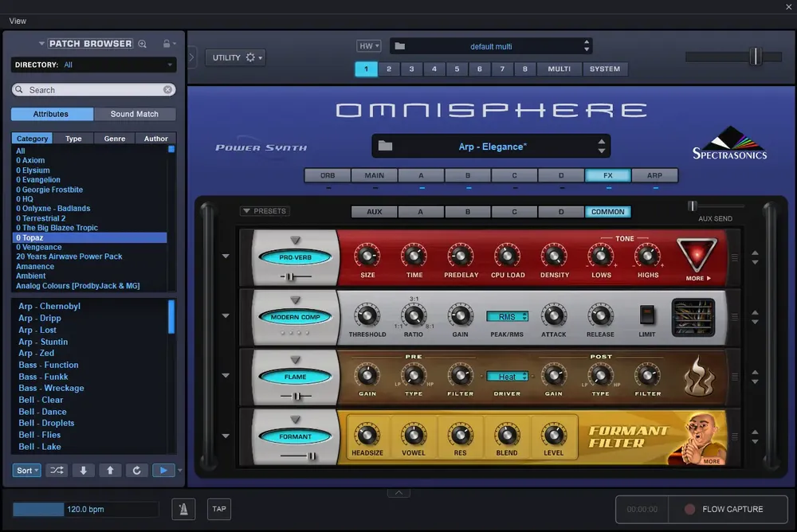Image resolution: width=797 pixels, height=532 pixels.
Task: Adjust the AUX SEND slider
Action: (x=692, y=205)
